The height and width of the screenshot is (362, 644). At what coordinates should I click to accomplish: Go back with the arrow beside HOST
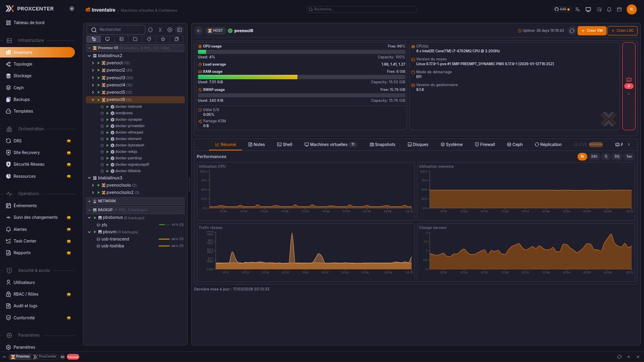(x=199, y=31)
